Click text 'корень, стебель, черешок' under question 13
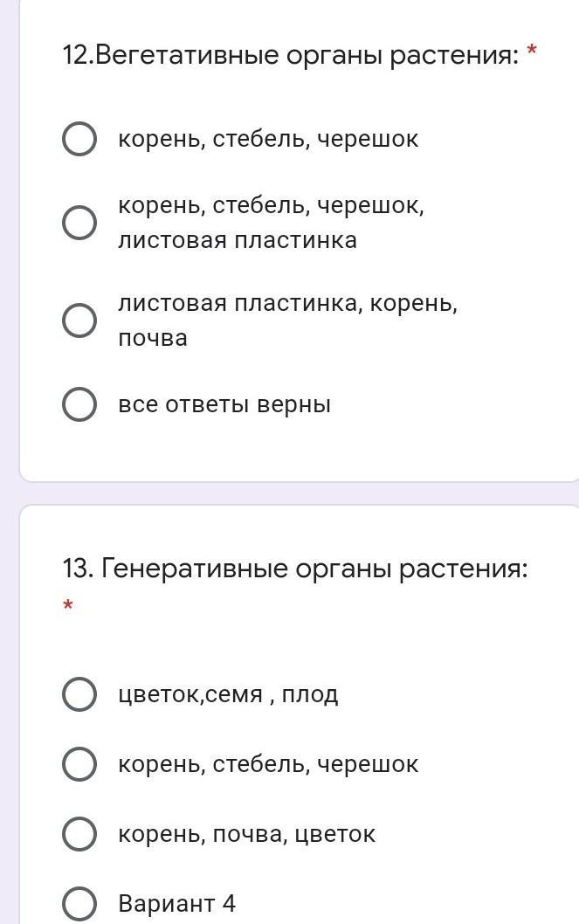 tap(268, 764)
